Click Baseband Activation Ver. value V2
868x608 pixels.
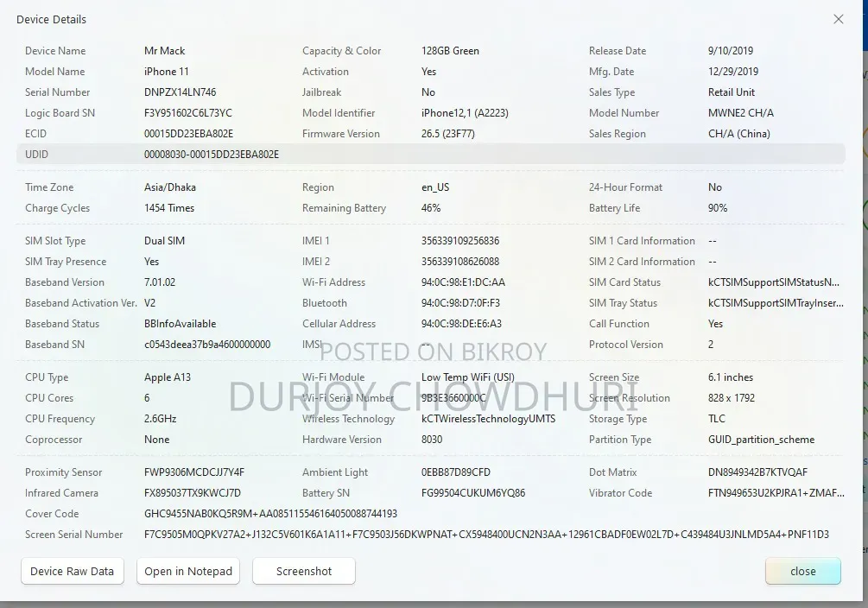point(149,303)
